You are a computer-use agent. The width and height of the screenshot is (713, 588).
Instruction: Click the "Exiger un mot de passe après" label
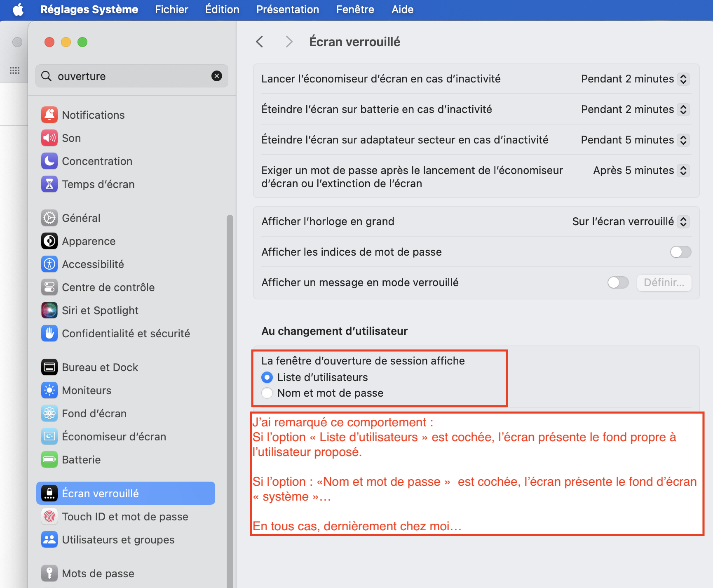[x=412, y=177]
